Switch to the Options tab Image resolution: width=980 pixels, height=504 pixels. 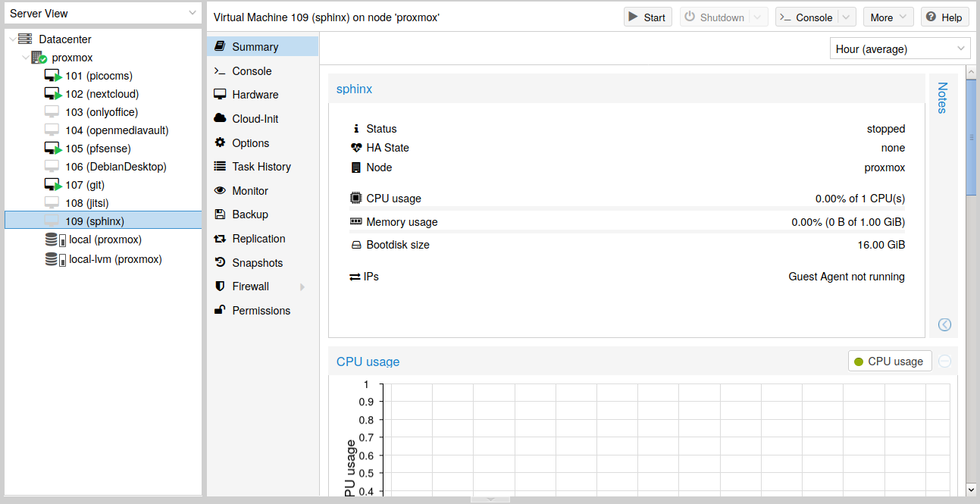point(250,143)
